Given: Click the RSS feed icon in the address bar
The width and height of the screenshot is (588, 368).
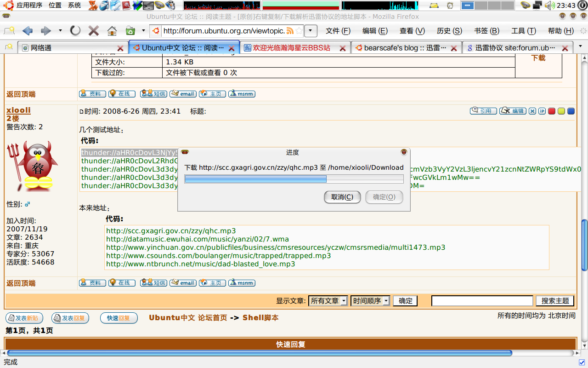Looking at the screenshot, I should pos(290,31).
